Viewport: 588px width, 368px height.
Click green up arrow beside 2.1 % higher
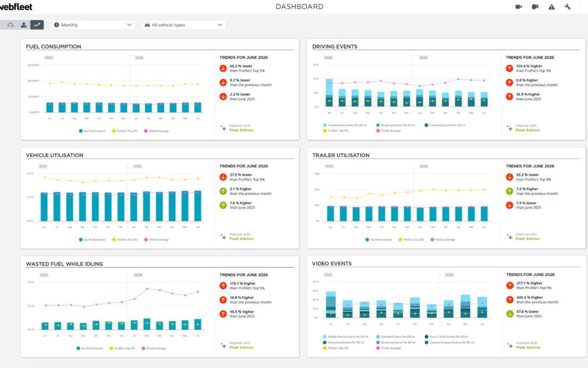point(223,191)
